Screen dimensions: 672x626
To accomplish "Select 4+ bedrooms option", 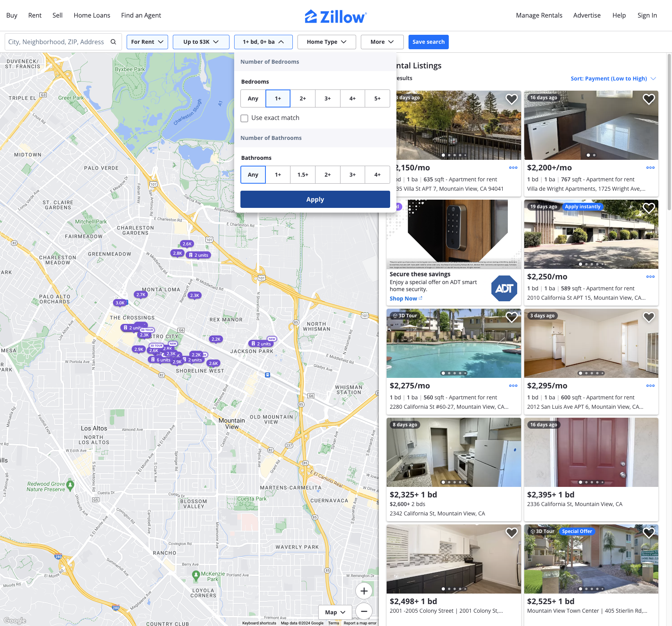I will [352, 98].
